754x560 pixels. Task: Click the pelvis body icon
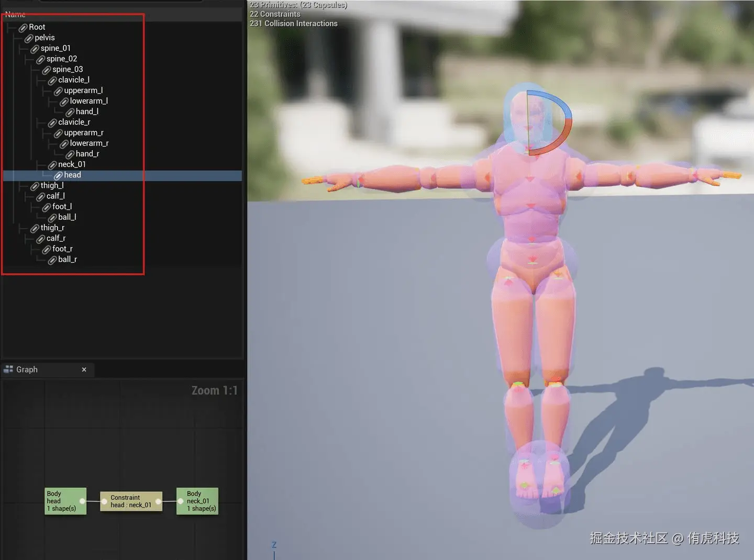coord(29,38)
